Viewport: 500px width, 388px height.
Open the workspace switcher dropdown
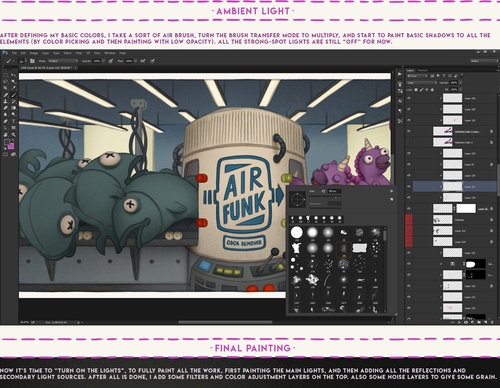click(x=484, y=61)
